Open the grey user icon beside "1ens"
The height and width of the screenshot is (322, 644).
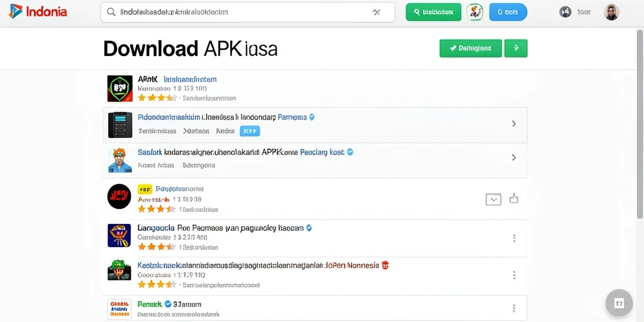[x=565, y=12]
